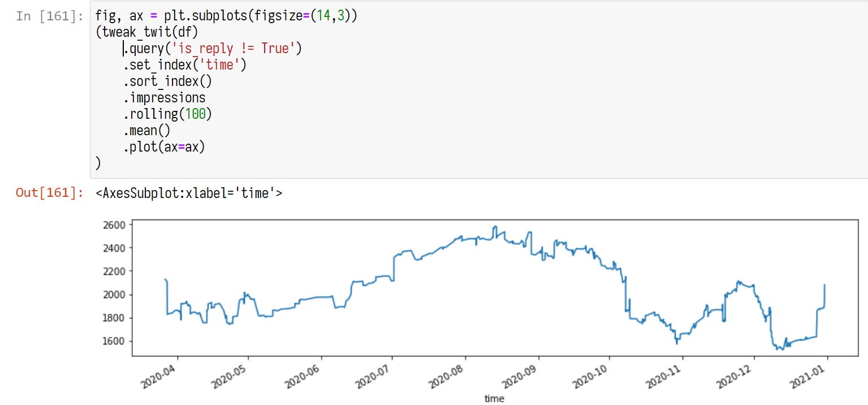Click the .impressions attribute line

coord(165,98)
